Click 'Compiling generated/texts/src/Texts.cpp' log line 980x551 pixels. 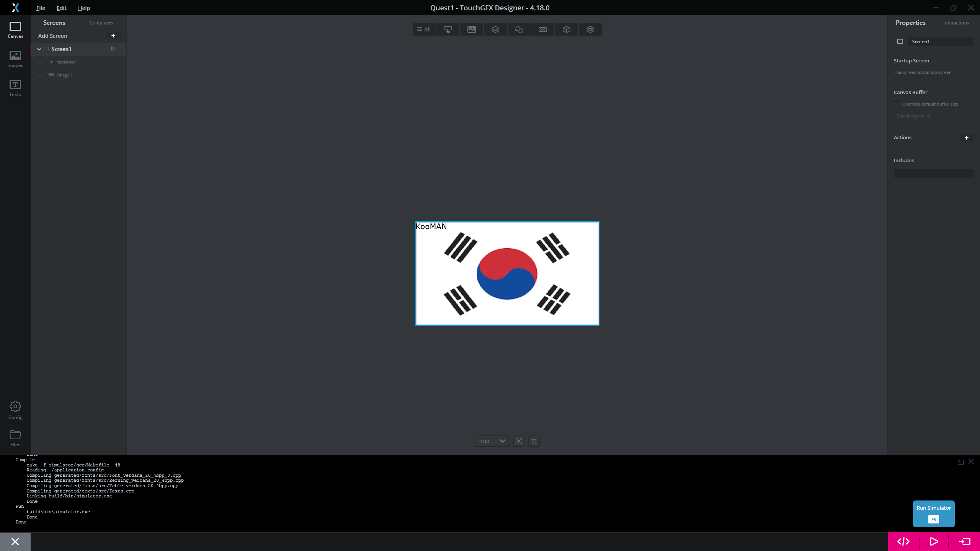click(x=80, y=491)
